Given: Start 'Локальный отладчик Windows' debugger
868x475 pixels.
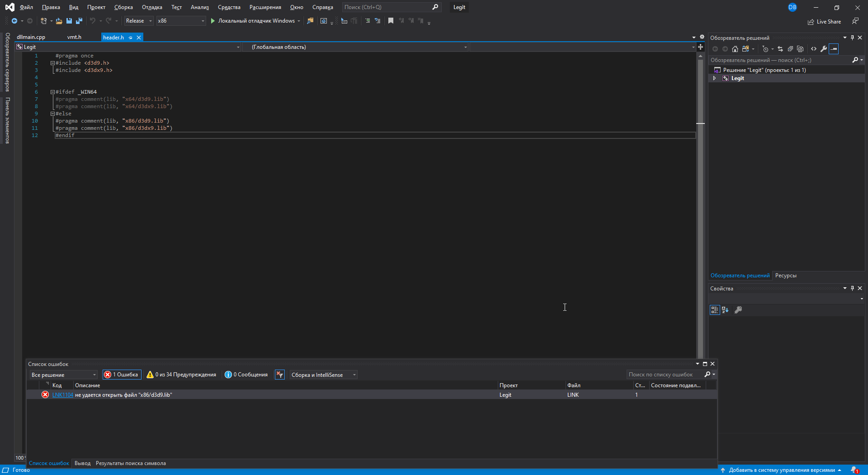Looking at the screenshot, I should pos(252,21).
